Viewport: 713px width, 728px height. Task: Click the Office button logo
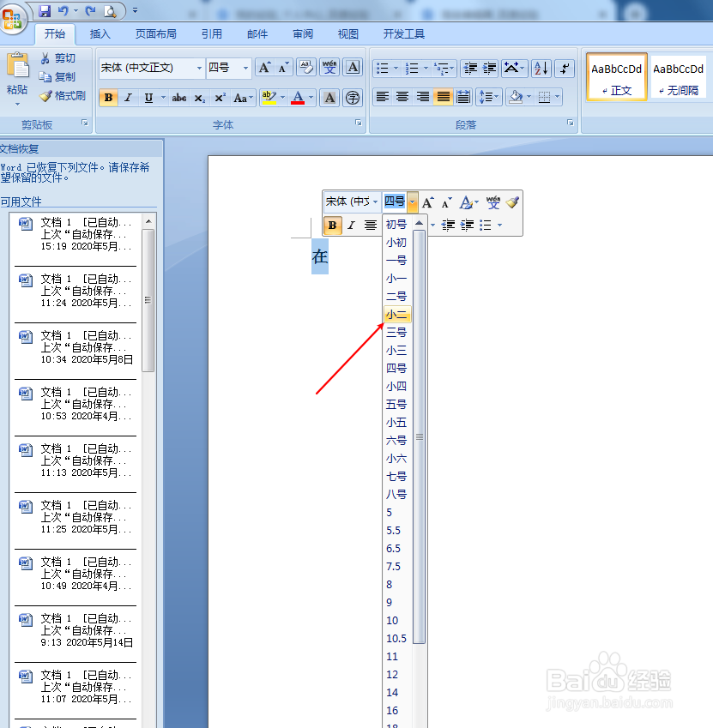pos(13,19)
